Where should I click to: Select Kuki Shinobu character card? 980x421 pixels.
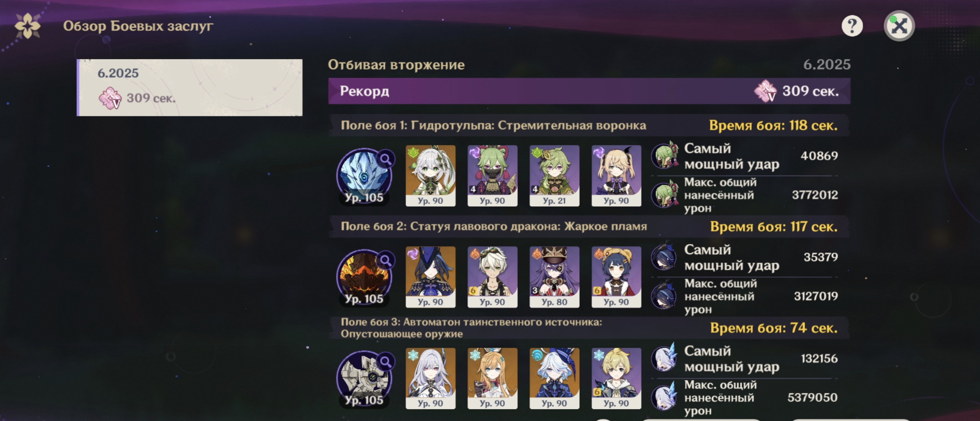[x=492, y=176]
